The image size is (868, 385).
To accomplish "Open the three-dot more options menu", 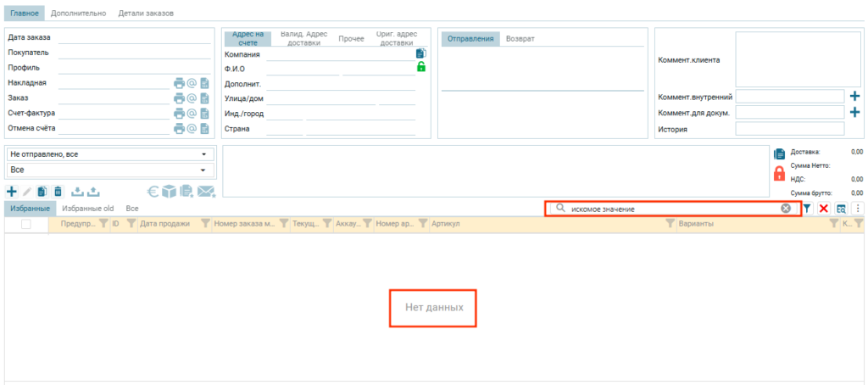I will (858, 209).
